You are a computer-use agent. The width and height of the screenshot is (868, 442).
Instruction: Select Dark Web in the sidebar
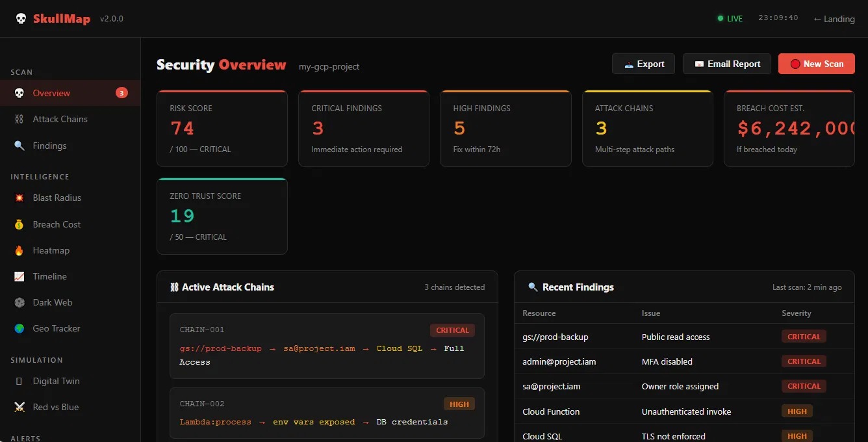[x=70, y=302]
